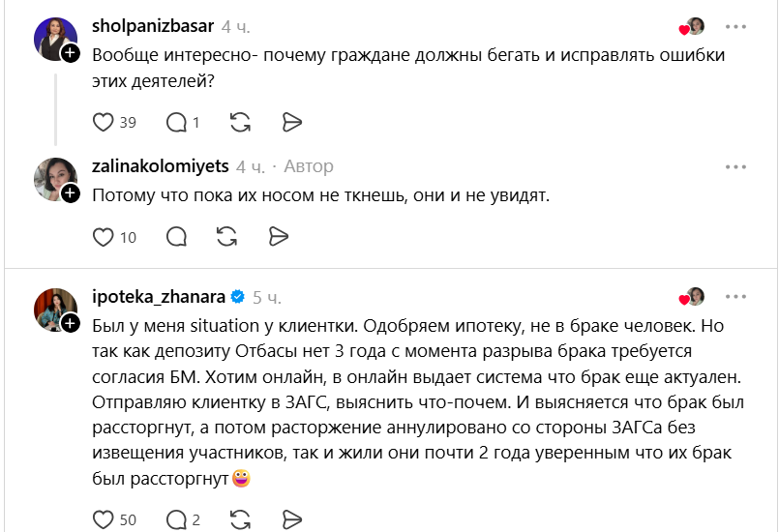Open more options for sholpanizbasar's comment
The width and height of the screenshot is (779, 532).
pos(735,27)
